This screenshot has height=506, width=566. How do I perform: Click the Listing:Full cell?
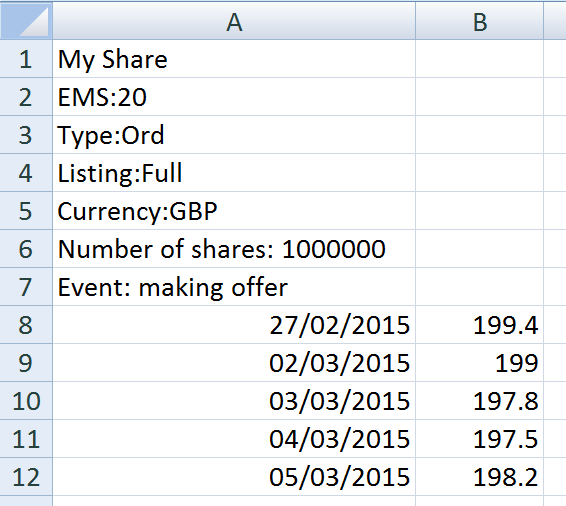tap(234, 173)
